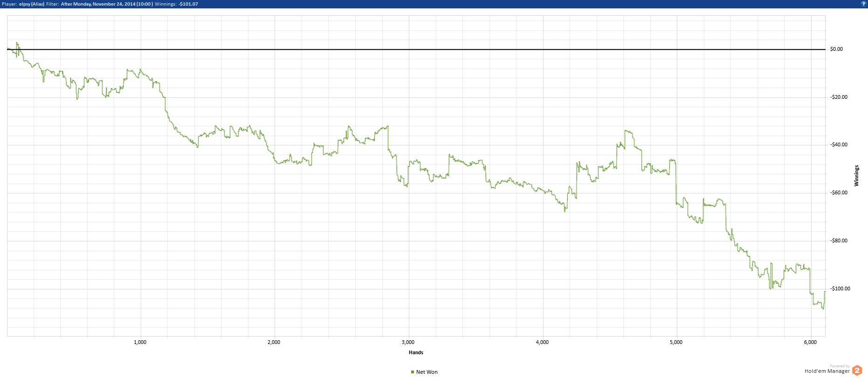Click the orange Hold'em Manager 2 logo
The height and width of the screenshot is (378, 868).
coord(857,371)
